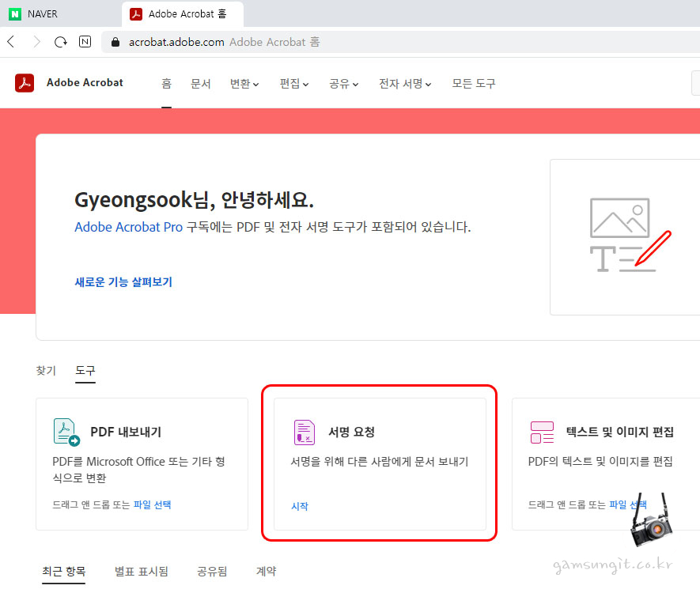Click the Adobe Acrobat logo icon

[25, 83]
